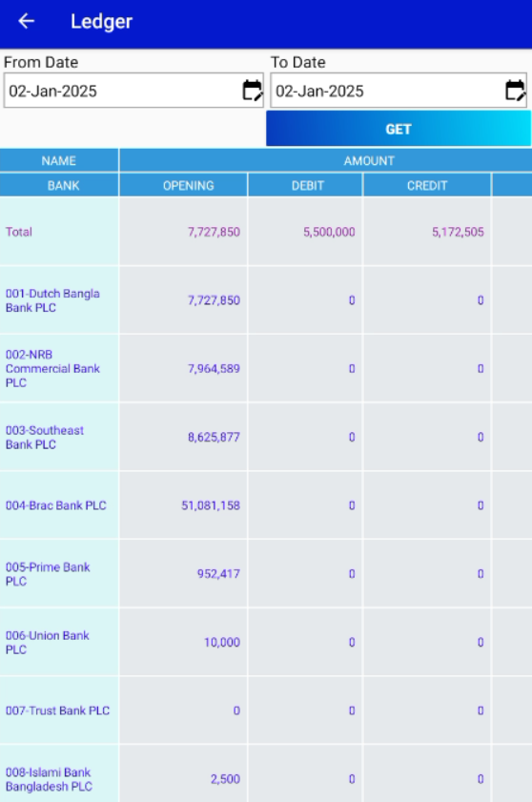Select opening amount 10,000
Image resolution: width=532 pixels, height=802 pixels.
222,643
